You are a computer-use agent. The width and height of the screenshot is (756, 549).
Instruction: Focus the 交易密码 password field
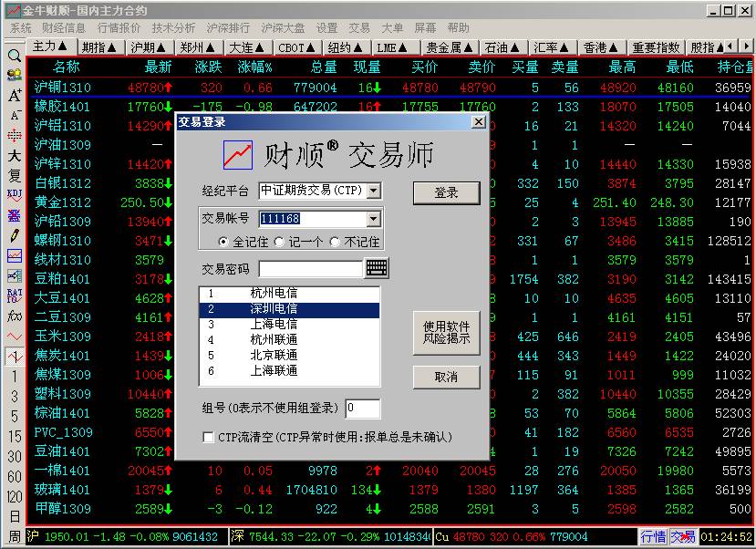[x=310, y=268]
